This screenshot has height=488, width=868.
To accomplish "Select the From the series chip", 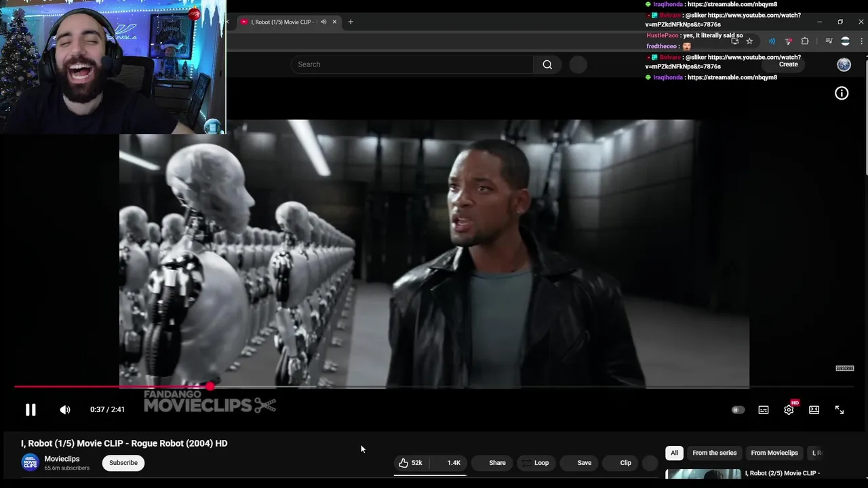I will coord(714,453).
